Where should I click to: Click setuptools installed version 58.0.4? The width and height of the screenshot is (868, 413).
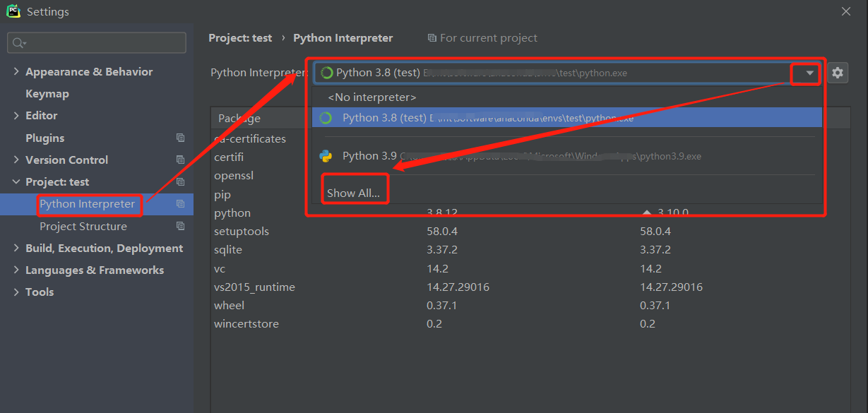[443, 231]
